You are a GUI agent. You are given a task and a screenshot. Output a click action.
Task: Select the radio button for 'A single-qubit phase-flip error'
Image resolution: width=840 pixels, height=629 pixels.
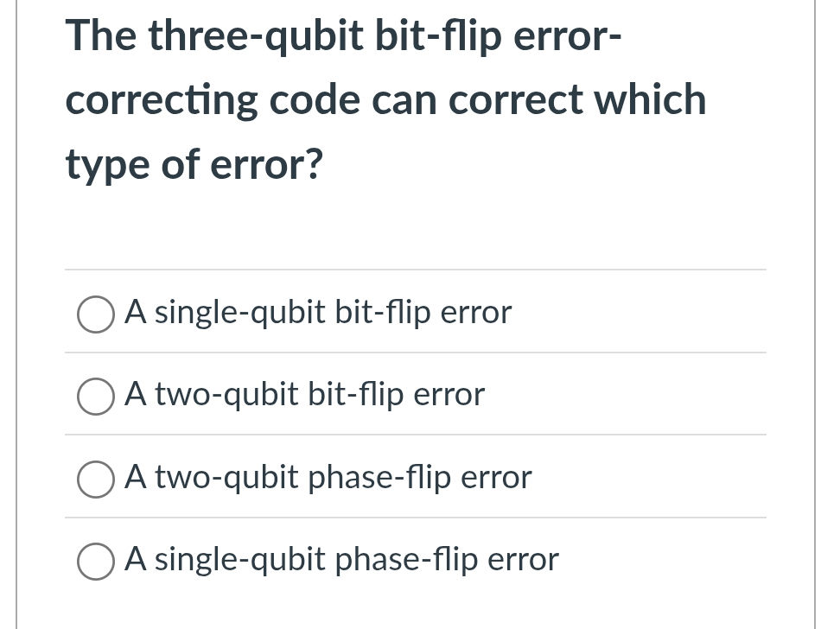point(95,562)
